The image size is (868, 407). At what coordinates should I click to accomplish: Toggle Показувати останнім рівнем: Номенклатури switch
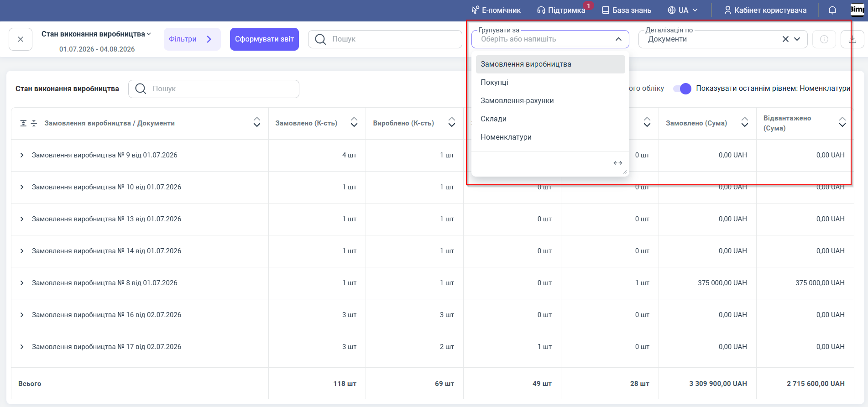pyautogui.click(x=682, y=89)
